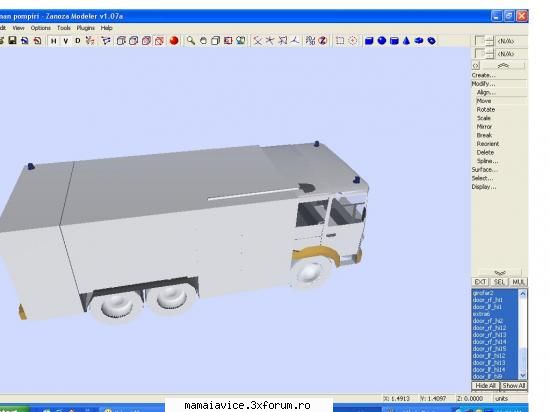Viewport: 550px width, 412px height.
Task: Choose the Reorient command
Action: click(x=488, y=144)
